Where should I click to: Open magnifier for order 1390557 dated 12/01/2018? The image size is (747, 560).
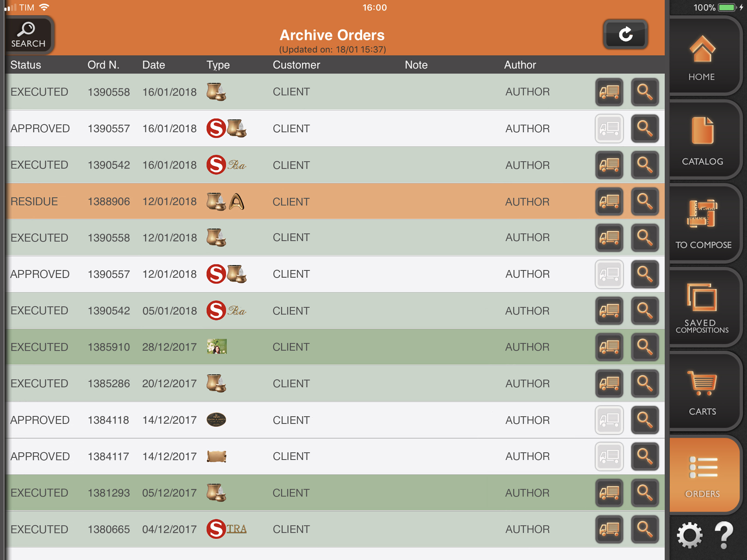coord(645,274)
